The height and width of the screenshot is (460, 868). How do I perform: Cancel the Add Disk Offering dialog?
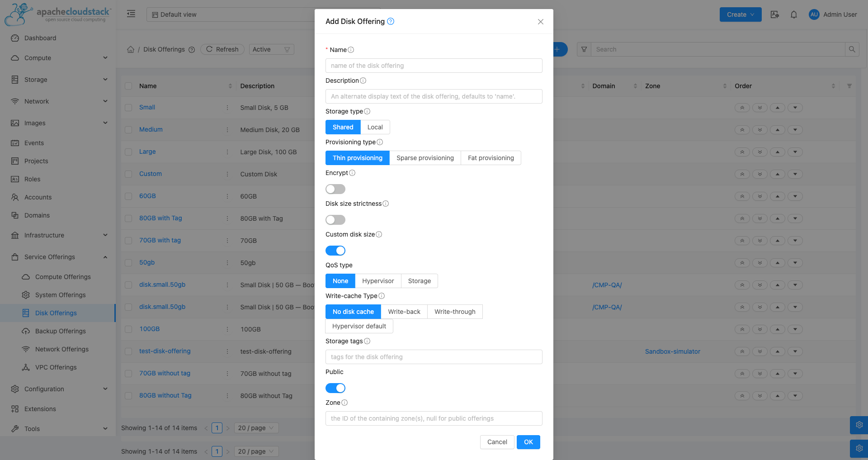pos(497,442)
